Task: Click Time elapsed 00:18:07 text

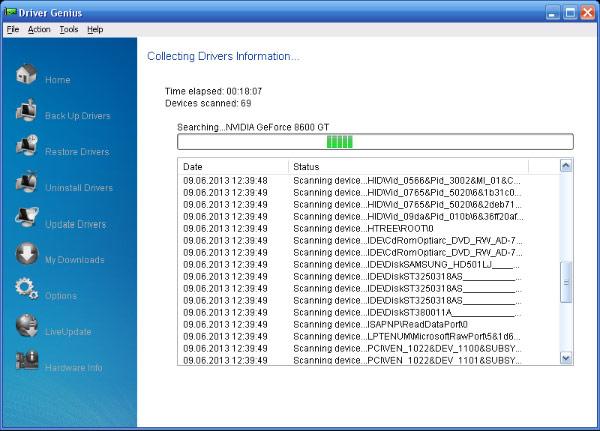Action: tap(214, 91)
